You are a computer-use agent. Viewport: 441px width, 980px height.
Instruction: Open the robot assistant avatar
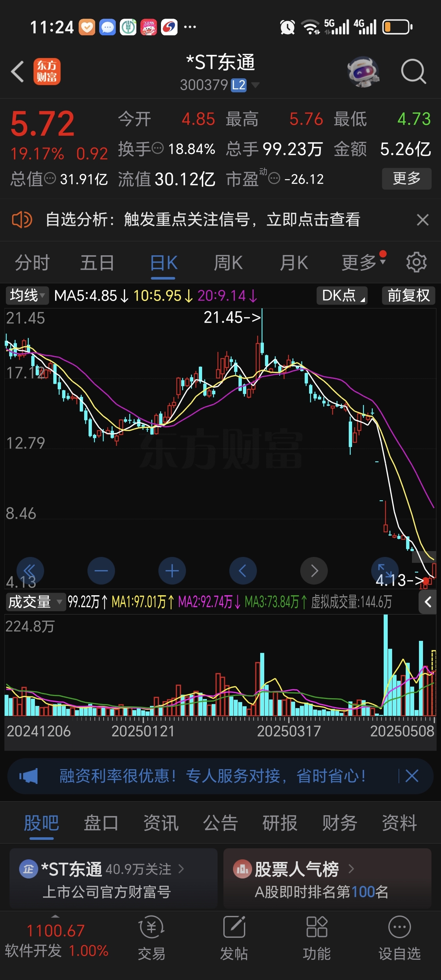363,71
